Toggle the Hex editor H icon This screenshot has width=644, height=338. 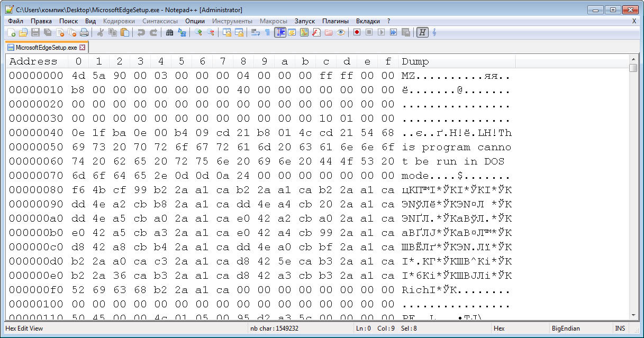click(422, 32)
